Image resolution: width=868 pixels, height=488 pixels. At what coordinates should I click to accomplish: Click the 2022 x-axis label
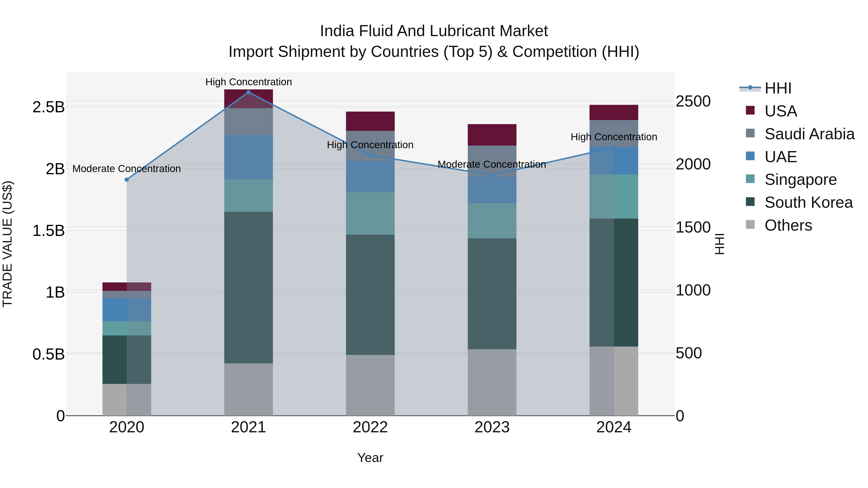click(370, 427)
